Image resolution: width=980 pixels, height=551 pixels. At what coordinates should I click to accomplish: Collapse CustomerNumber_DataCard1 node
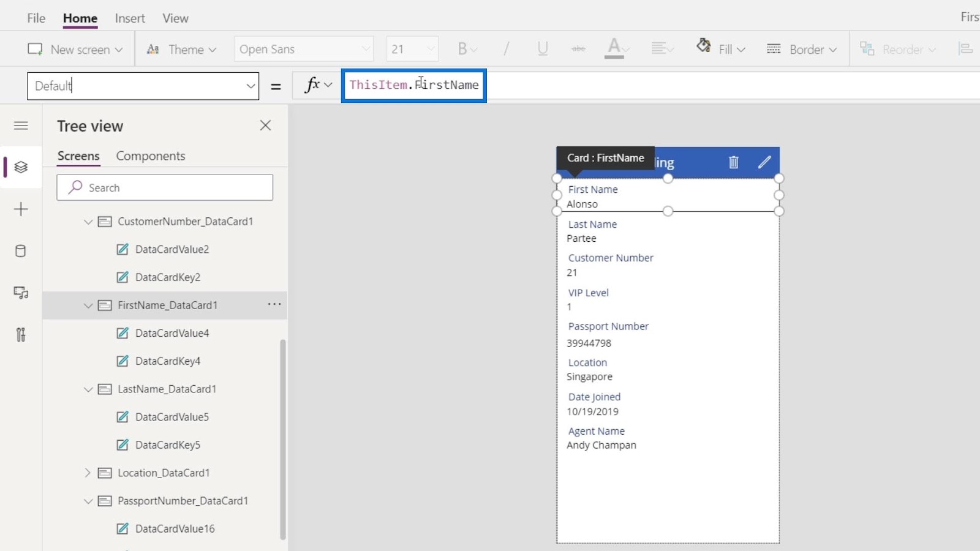pos(88,222)
